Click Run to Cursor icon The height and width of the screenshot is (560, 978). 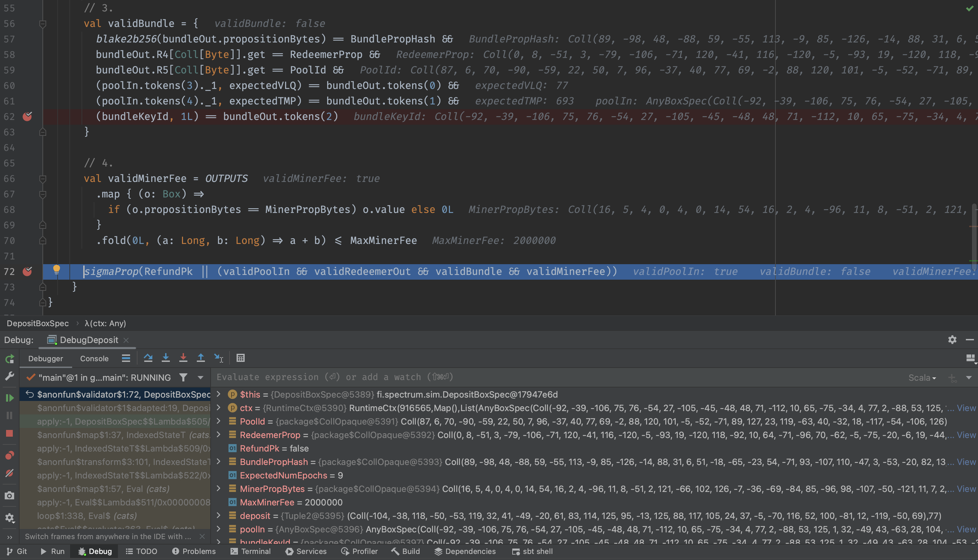click(218, 358)
